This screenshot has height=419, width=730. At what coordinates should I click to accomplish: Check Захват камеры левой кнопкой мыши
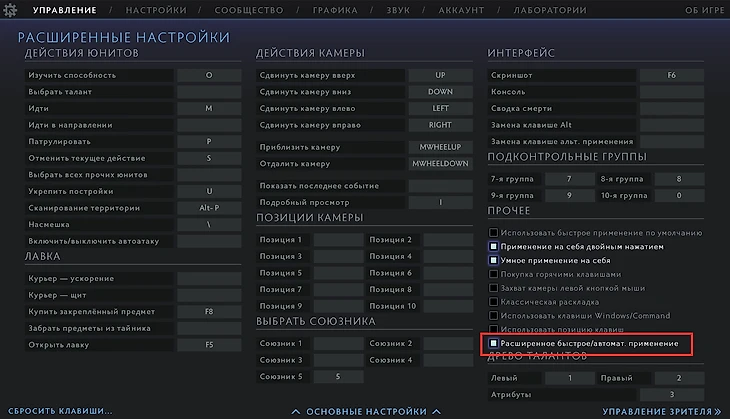click(x=493, y=288)
